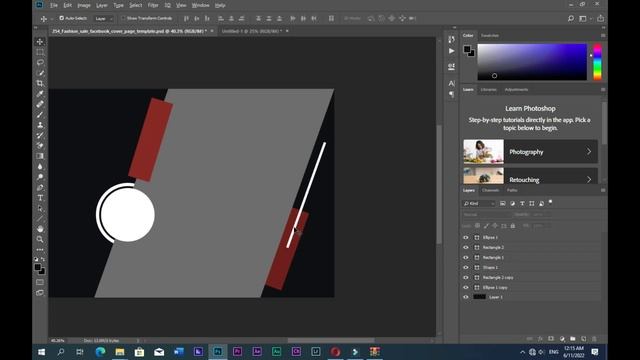Filter layers by adjustment type
The image size is (640, 360).
[x=512, y=203]
